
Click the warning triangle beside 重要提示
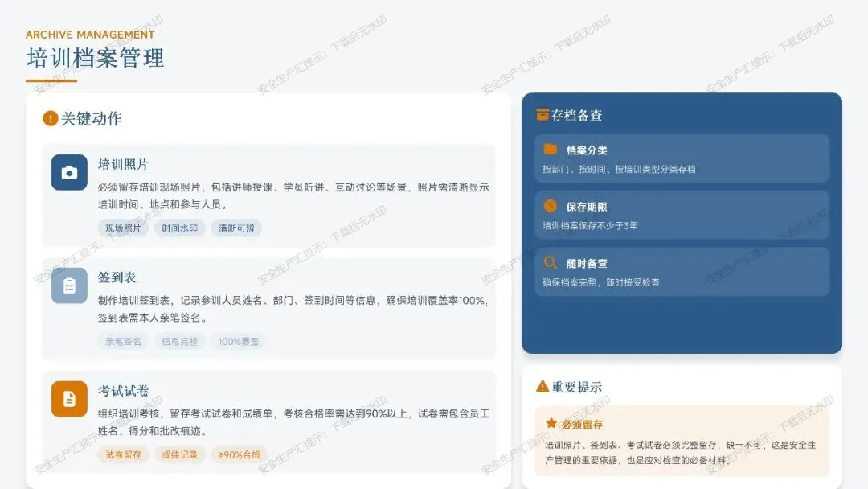pos(542,386)
